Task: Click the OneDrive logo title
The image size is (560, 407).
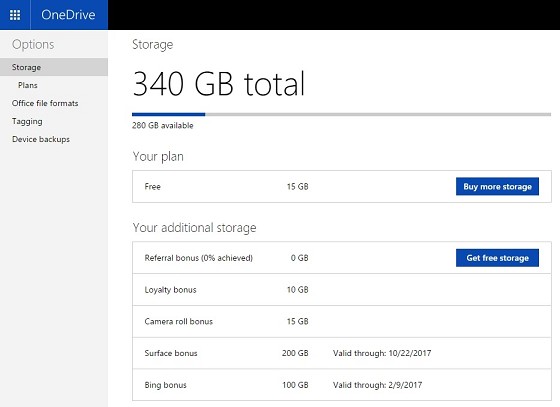Action: coord(68,15)
